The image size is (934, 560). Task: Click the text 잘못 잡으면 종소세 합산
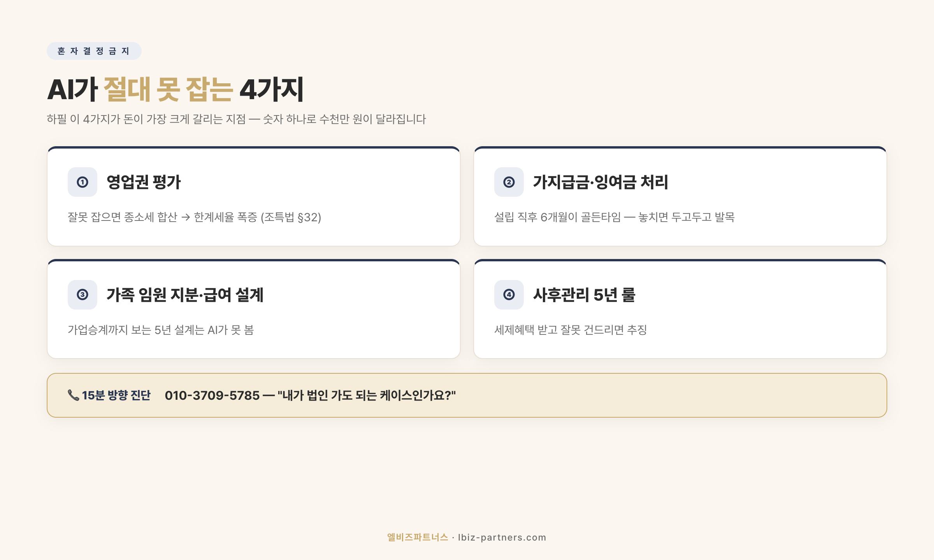click(123, 217)
